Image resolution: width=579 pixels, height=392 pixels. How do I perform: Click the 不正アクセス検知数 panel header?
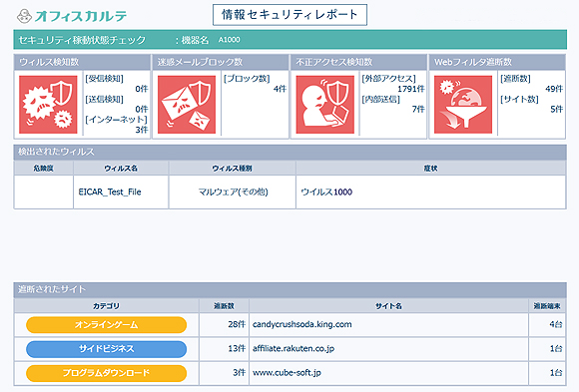[x=359, y=62]
